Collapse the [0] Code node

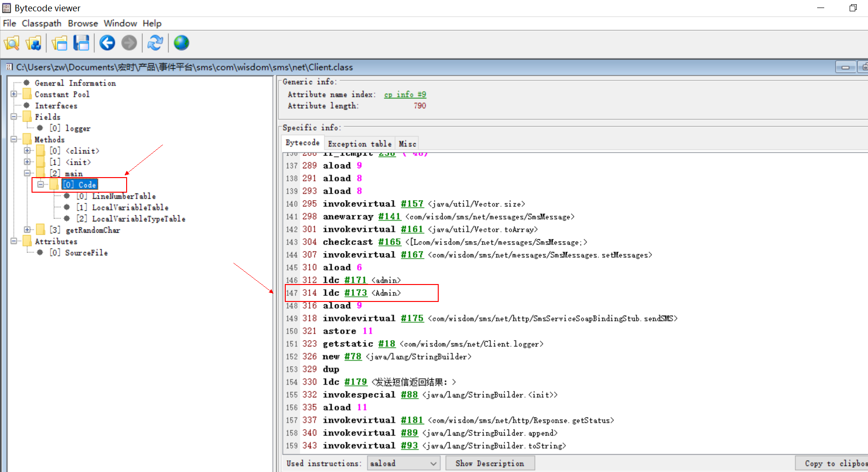click(41, 185)
